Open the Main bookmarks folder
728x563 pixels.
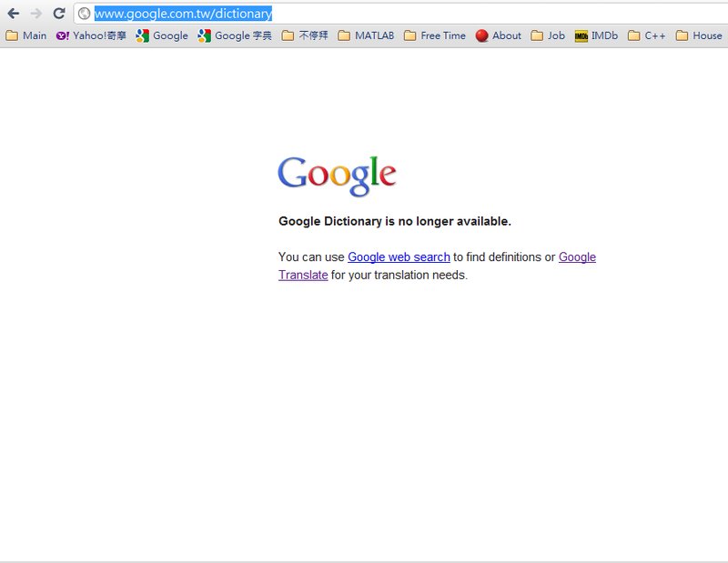pos(26,35)
